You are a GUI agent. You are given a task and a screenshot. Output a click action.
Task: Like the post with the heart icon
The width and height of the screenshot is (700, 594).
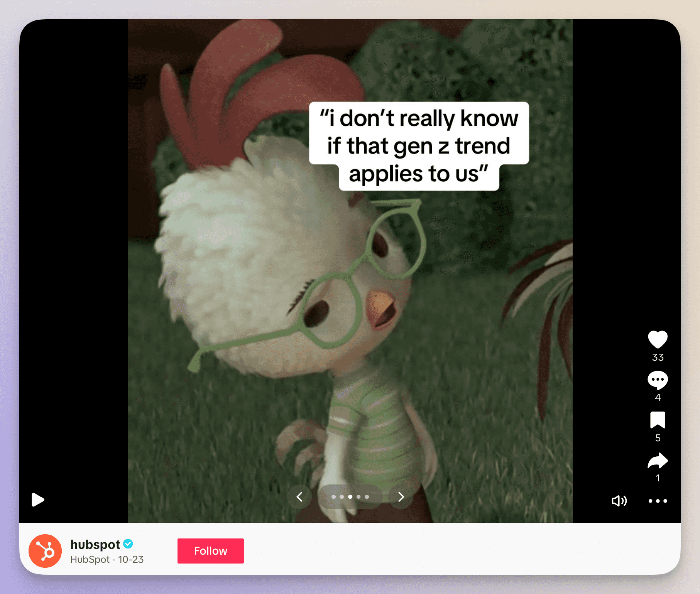pyautogui.click(x=658, y=339)
